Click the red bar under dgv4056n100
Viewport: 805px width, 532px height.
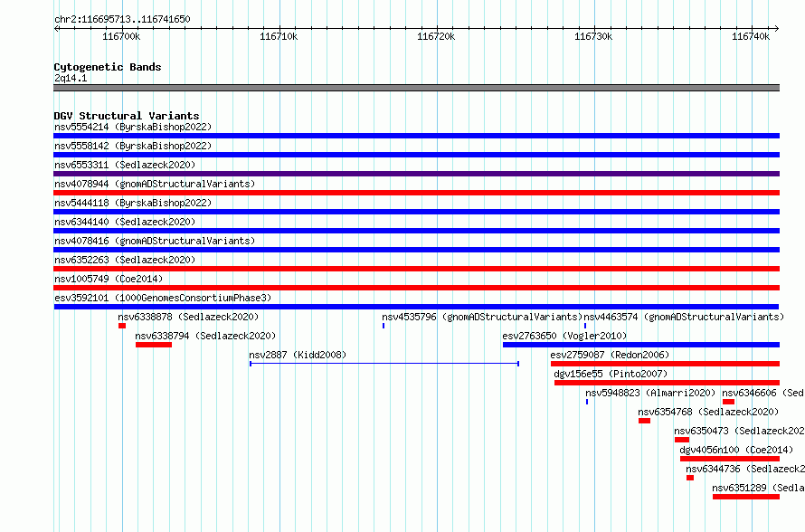click(730, 459)
